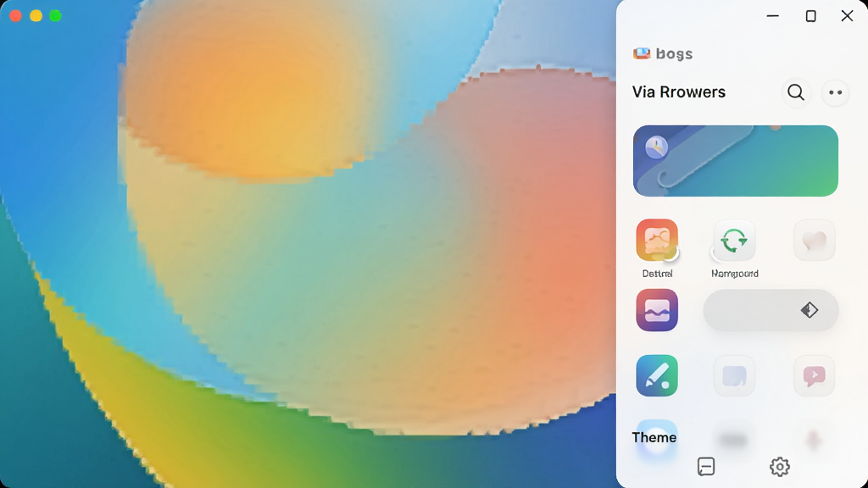The width and height of the screenshot is (868, 488).
Task: Click the bogs logo icon
Action: click(642, 53)
